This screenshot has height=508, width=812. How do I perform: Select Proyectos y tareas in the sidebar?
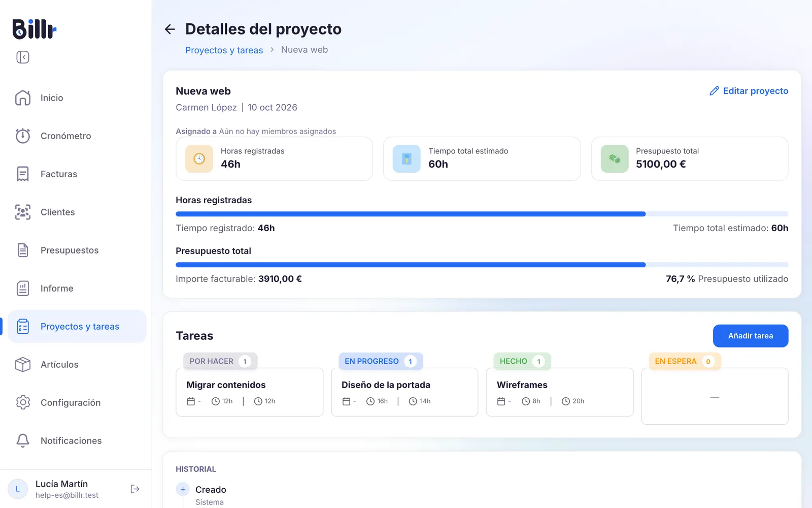pos(77,326)
